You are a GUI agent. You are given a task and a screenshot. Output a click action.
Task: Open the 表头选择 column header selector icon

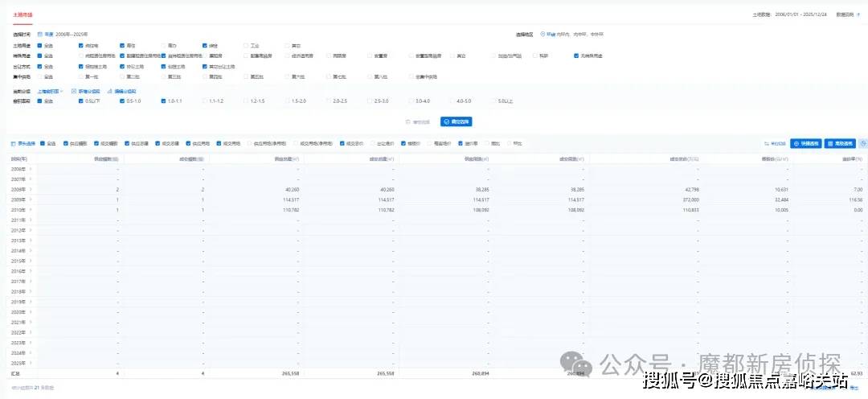(13, 143)
